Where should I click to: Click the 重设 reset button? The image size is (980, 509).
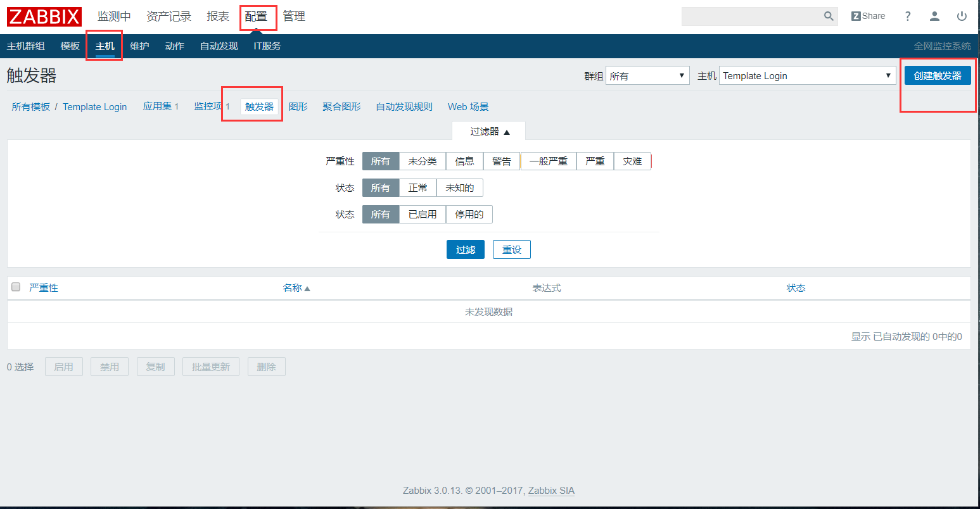coord(512,249)
